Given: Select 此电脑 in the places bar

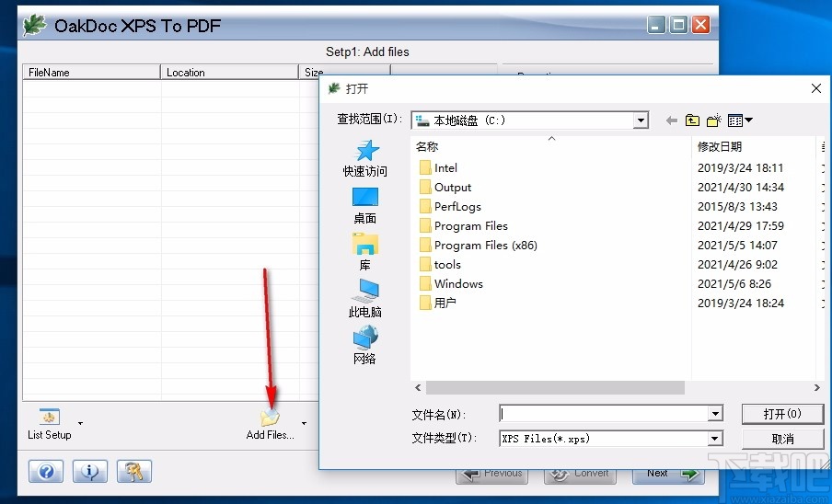Looking at the screenshot, I should pyautogui.click(x=365, y=299).
